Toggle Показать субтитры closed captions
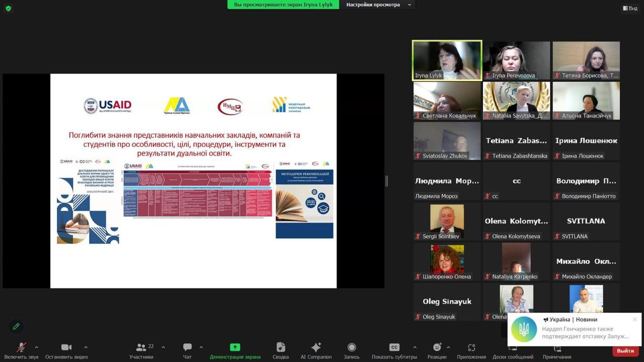The width and height of the screenshot is (644, 362). point(394,348)
